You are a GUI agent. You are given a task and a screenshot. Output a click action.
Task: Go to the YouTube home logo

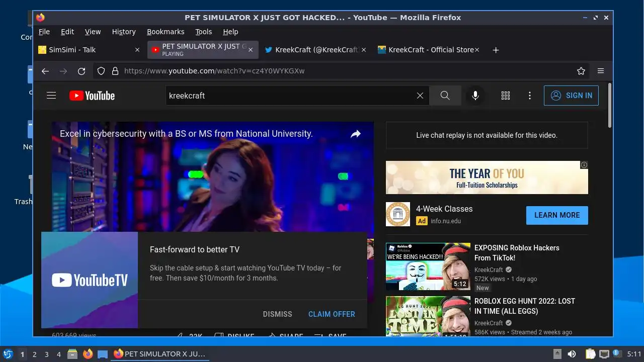92,96
